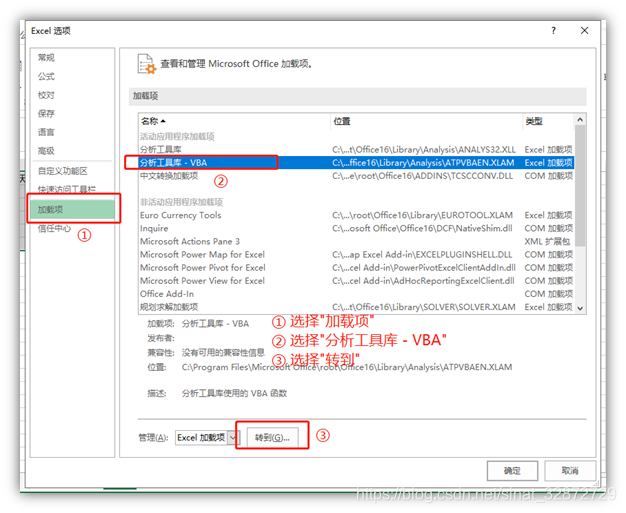Click the SOLVER.XLAM location path
This screenshot has width=626, height=513.
[424, 307]
